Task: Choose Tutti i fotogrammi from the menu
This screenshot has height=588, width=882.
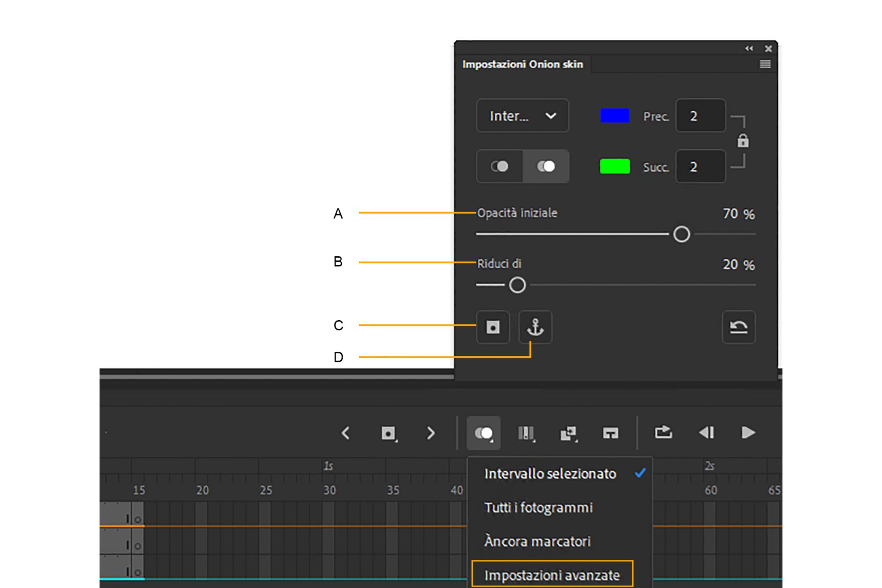Action: (x=538, y=508)
